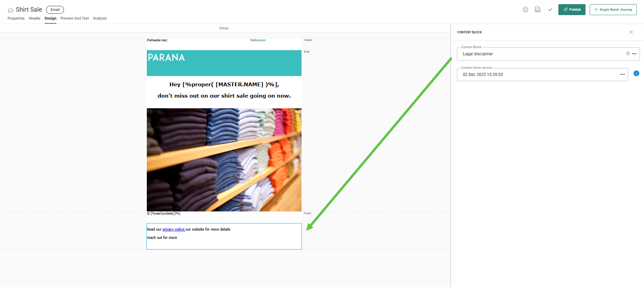Select the Analysis tab
The width and height of the screenshot is (644, 287).
100,19
